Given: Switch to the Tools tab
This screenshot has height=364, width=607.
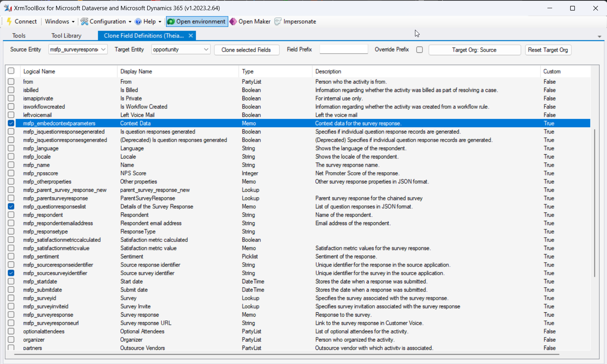Looking at the screenshot, I should 19,36.
